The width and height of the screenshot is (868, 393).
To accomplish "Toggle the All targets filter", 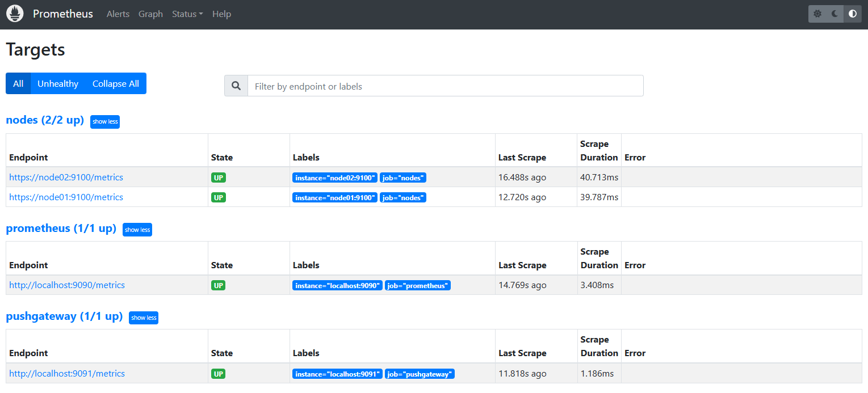I will pos(18,83).
